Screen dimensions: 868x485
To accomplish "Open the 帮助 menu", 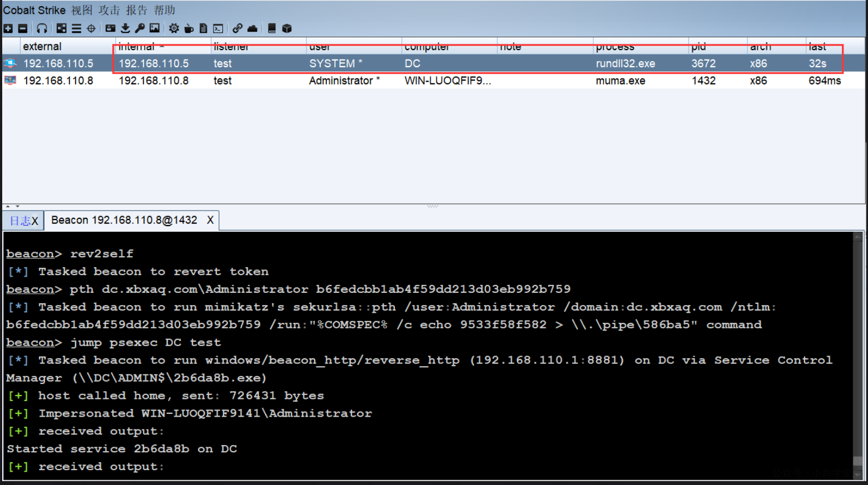I will pos(165,10).
